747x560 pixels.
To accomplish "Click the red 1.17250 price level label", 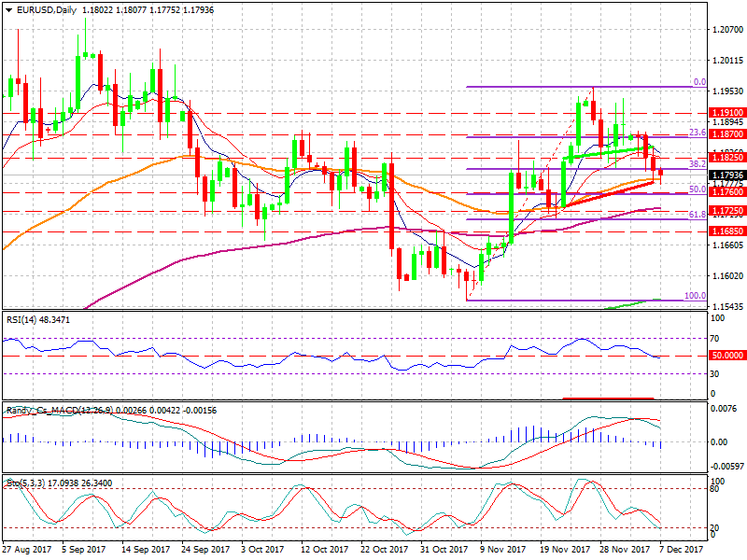I will pos(727,210).
